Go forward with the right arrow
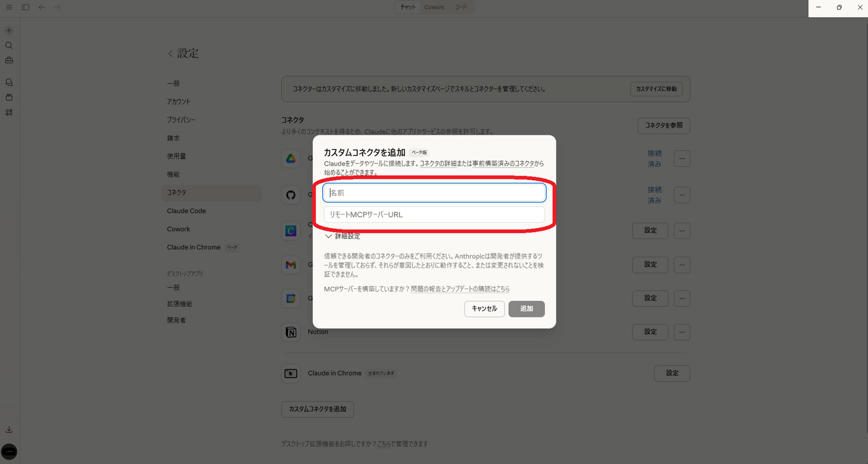The image size is (868, 464). click(x=57, y=7)
